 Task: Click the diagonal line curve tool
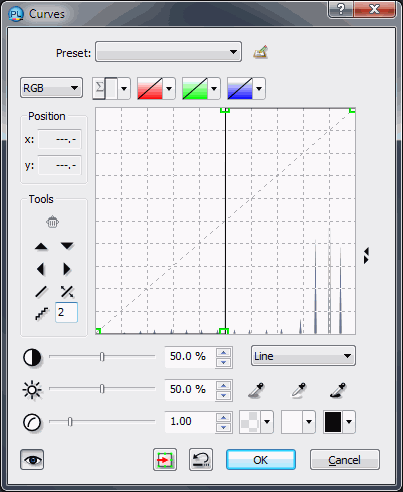[x=41, y=292]
